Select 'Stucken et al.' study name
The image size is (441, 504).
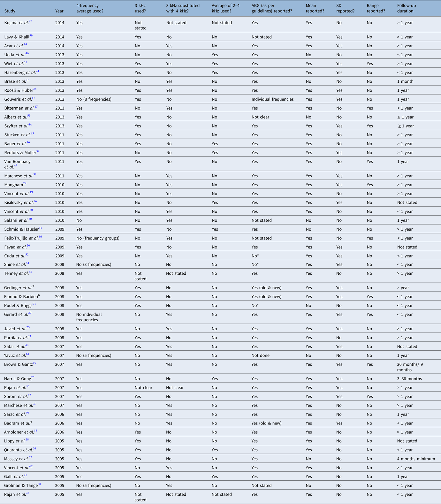(17, 135)
